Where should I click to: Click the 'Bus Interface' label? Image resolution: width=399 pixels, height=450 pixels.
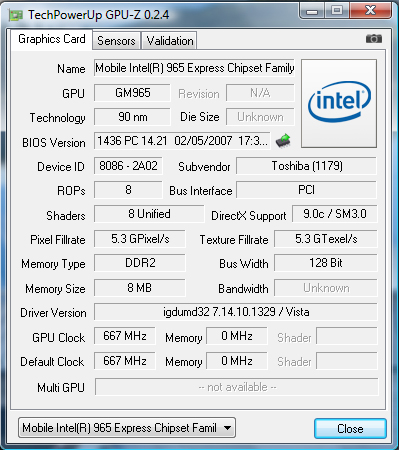coord(201,191)
